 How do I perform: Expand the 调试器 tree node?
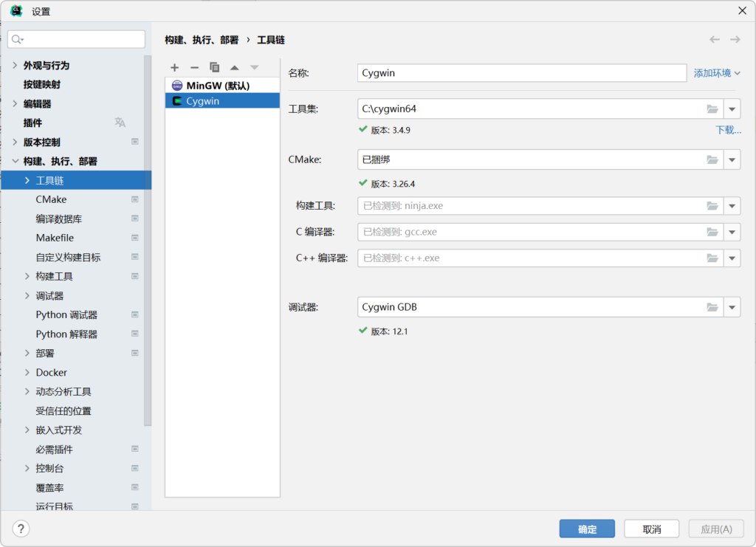[27, 295]
